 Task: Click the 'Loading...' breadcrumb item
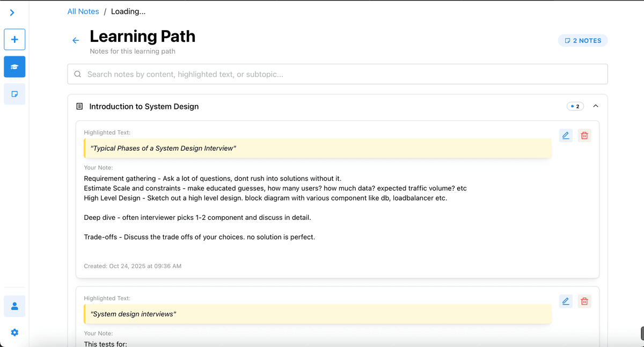tap(128, 11)
